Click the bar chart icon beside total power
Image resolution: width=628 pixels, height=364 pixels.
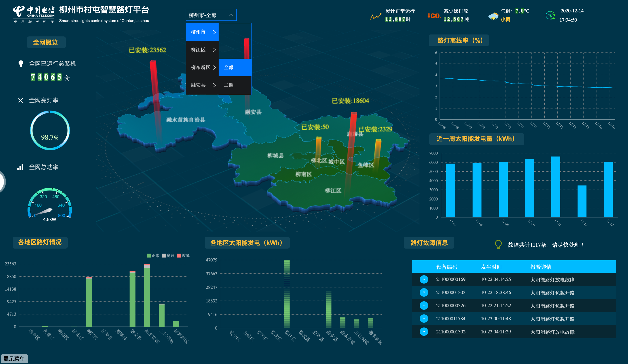click(x=20, y=167)
